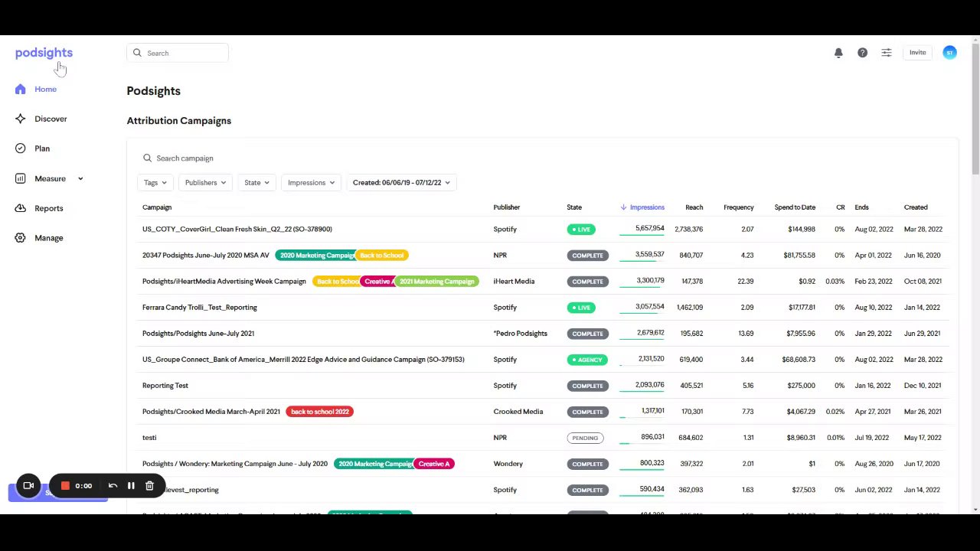The image size is (980, 551).
Task: Open the testi campaign
Action: (x=149, y=438)
